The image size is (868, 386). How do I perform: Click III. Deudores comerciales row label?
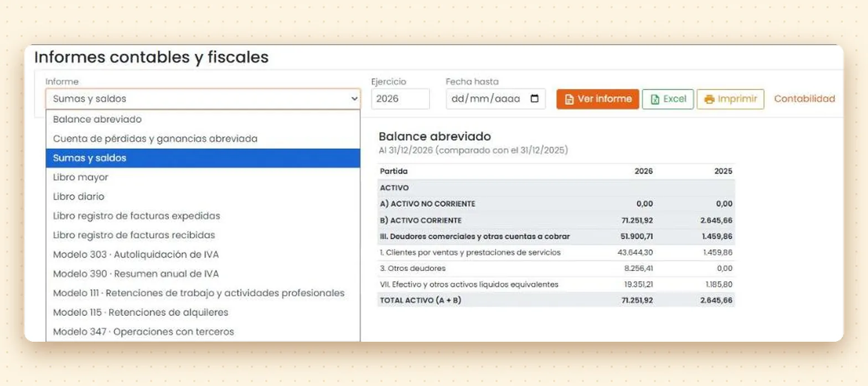[475, 237]
